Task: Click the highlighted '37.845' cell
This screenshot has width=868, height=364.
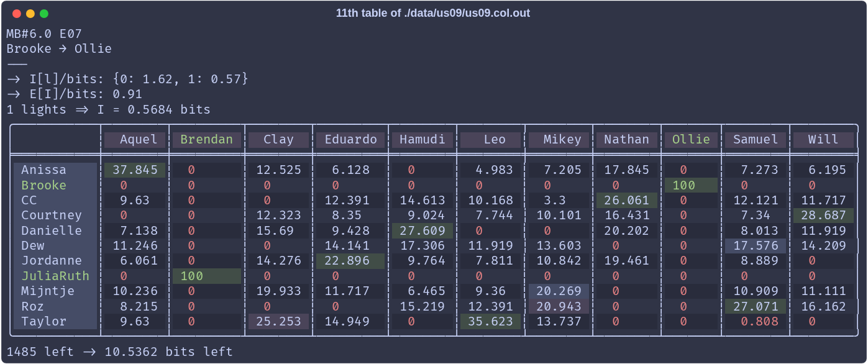Action: [x=135, y=170]
